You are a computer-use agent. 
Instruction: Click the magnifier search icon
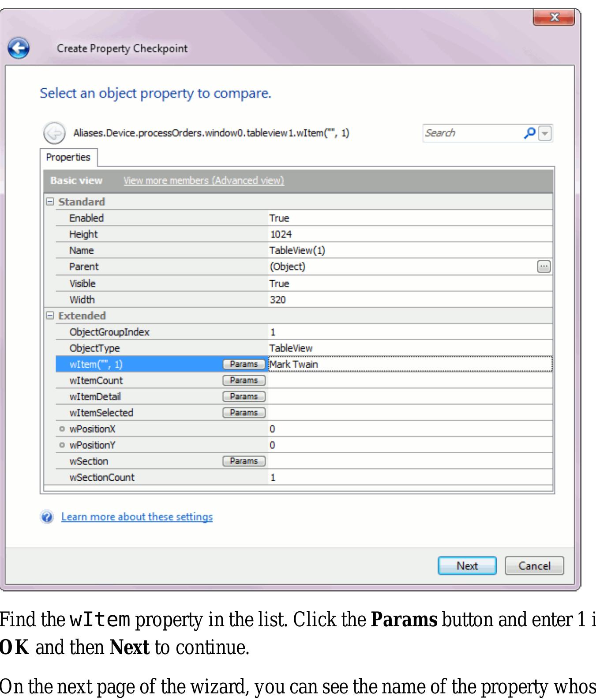coord(529,133)
